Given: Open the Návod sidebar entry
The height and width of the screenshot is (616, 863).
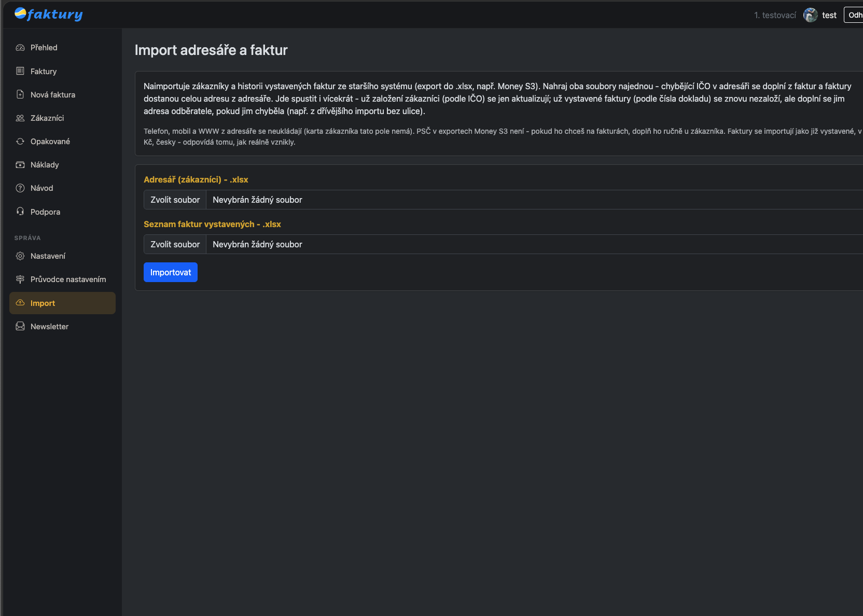Looking at the screenshot, I should 62,188.
